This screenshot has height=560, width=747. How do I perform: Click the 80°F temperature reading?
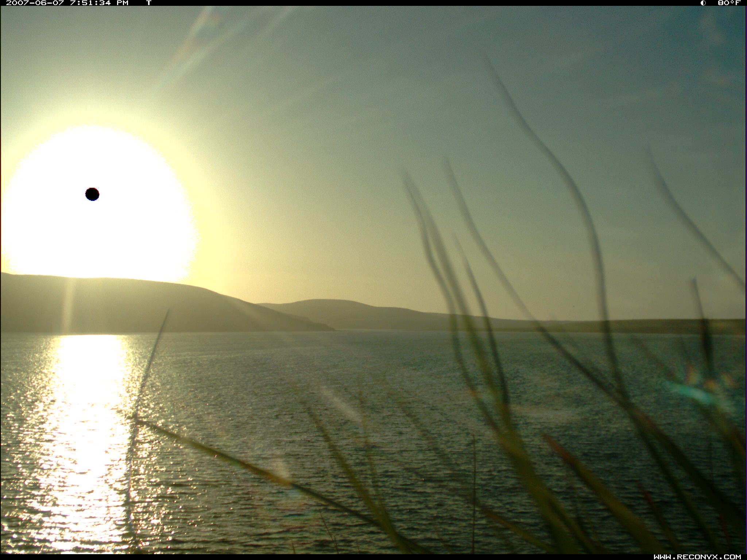729,3
